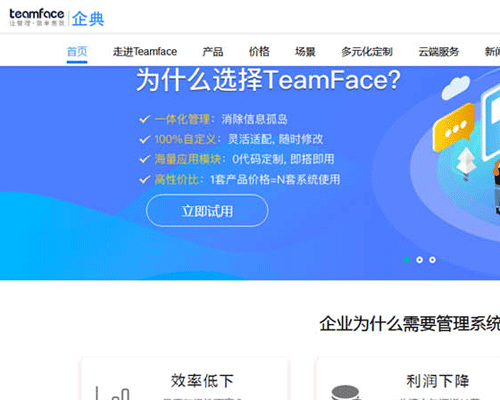The width and height of the screenshot is (500, 400).
Task: Switch to the second carousel slide dot
Action: tap(420, 260)
